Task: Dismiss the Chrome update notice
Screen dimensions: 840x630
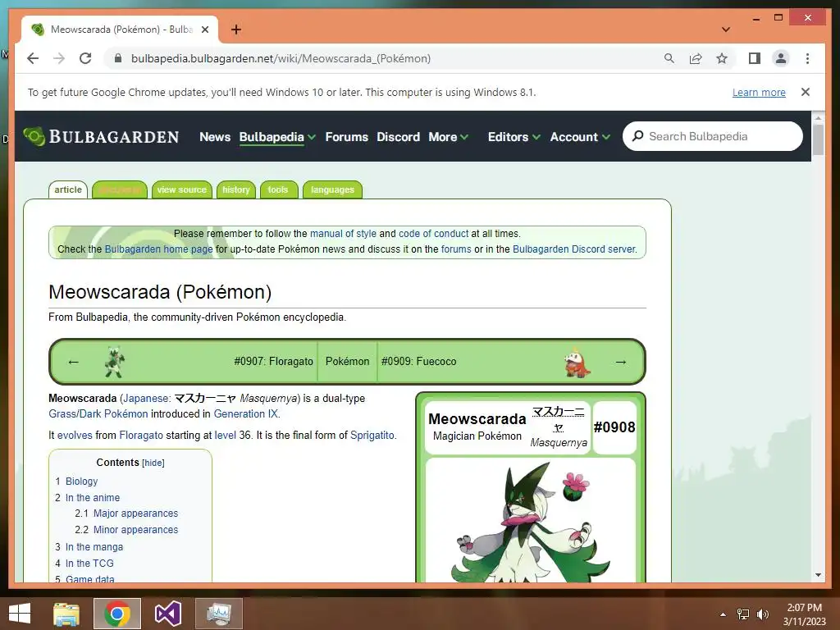Action: pos(806,92)
